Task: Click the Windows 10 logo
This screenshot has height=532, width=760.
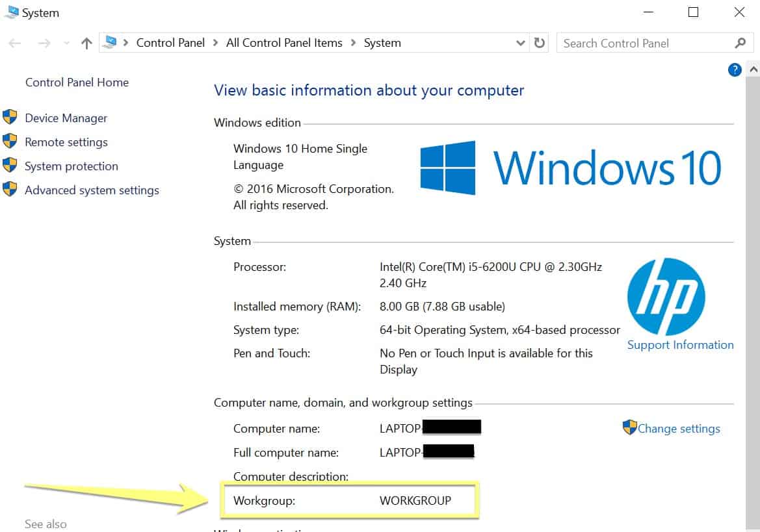Action: (x=570, y=168)
